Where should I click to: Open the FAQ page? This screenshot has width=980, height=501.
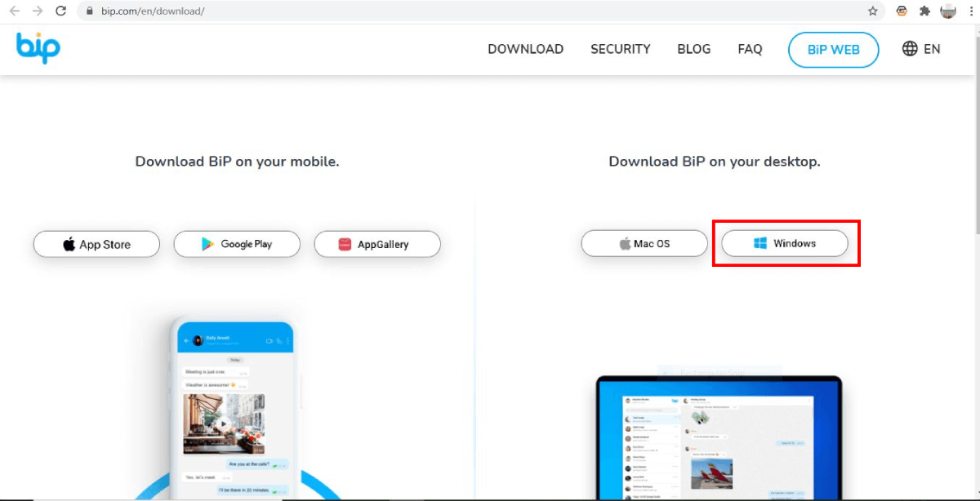750,49
